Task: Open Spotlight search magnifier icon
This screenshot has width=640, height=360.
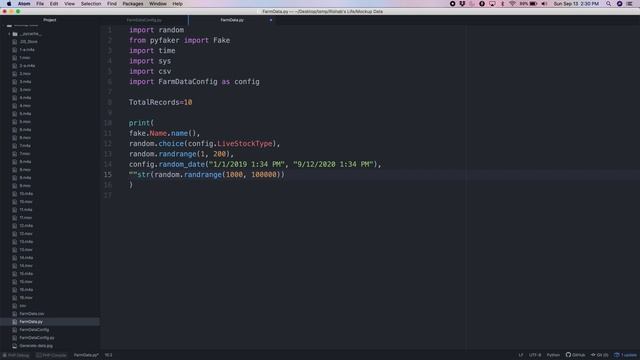Action: tap(608, 4)
